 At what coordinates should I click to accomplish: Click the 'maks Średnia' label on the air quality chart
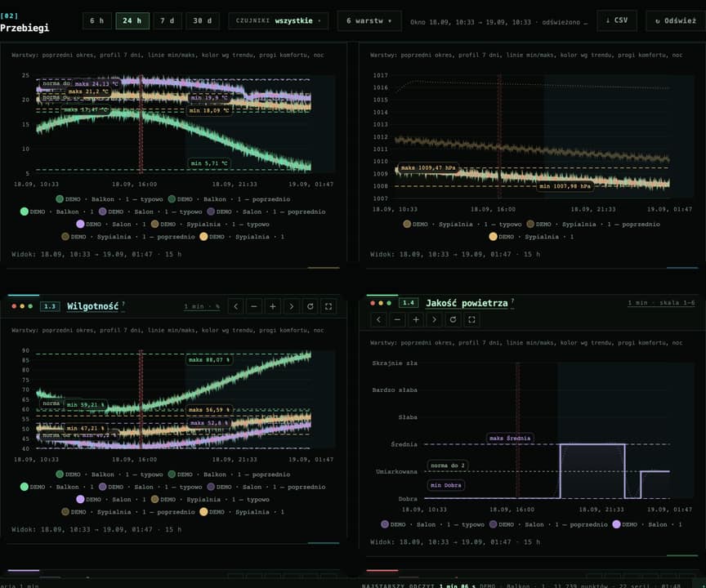510,439
